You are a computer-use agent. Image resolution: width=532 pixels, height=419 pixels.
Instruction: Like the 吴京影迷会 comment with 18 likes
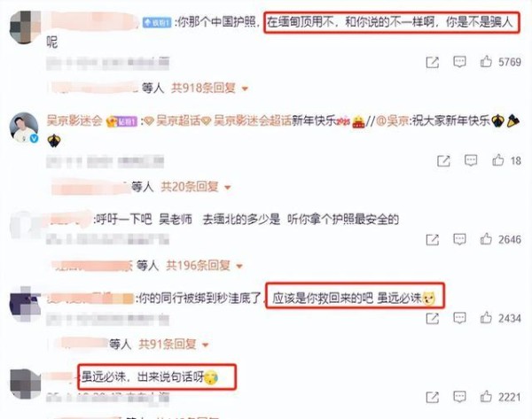497,160
